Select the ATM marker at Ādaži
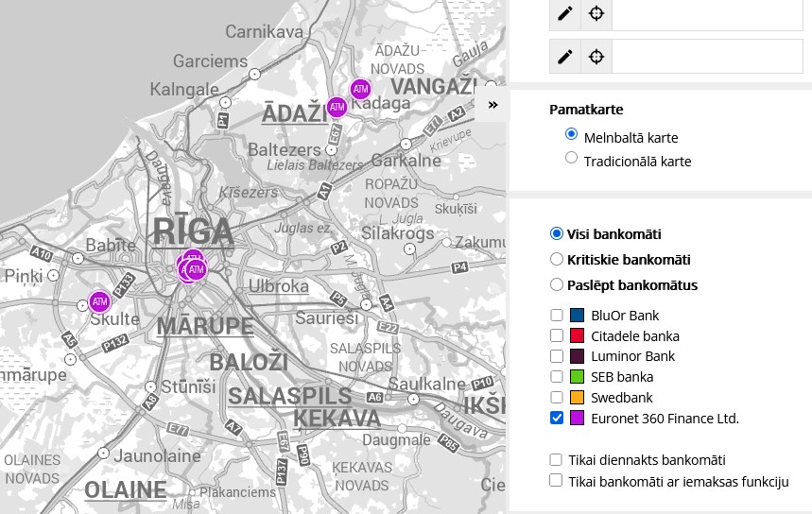The image size is (812, 514). (337, 108)
